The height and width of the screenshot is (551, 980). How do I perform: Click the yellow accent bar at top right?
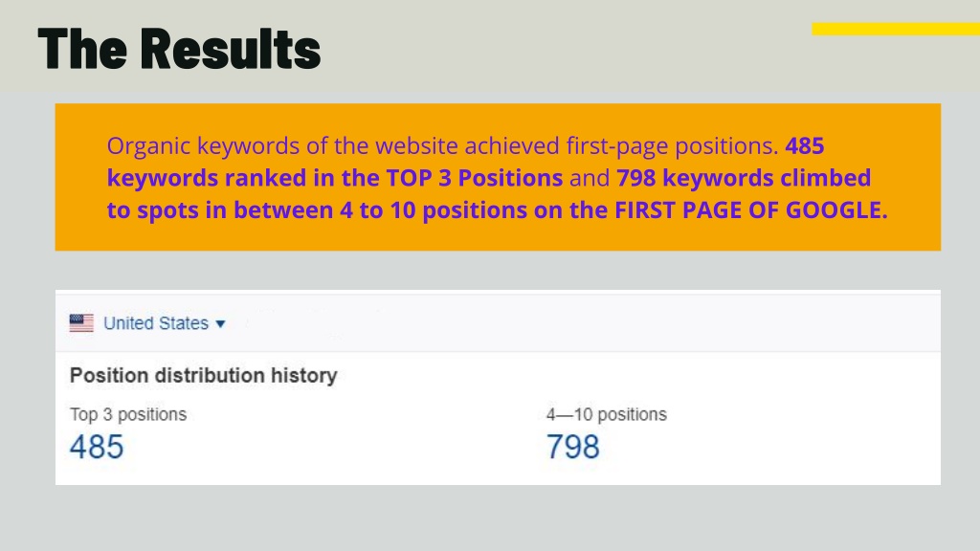click(896, 29)
